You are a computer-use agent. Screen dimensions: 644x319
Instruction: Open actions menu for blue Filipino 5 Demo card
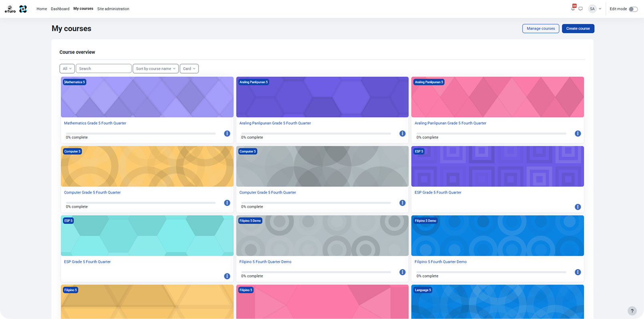(x=578, y=272)
